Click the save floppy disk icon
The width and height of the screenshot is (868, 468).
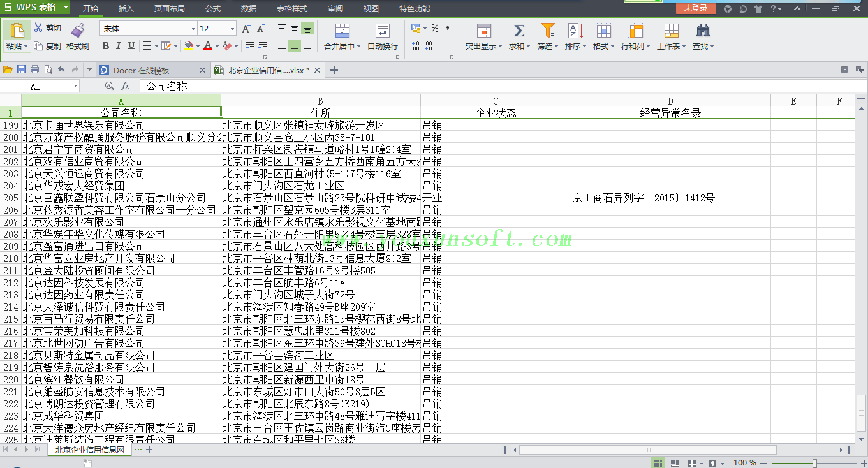point(21,69)
